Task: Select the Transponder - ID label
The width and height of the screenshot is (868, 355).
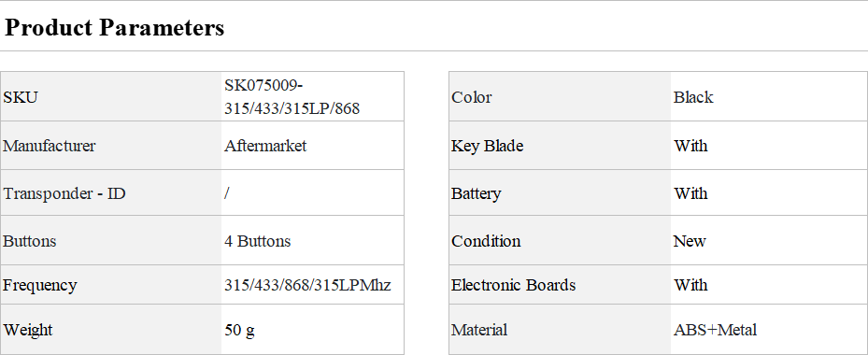Action: pos(64,193)
